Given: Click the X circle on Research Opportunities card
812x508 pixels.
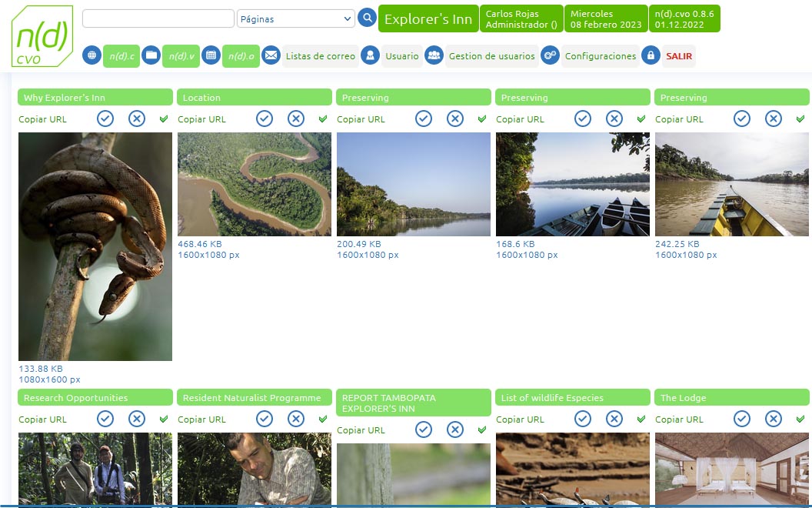Looking at the screenshot, I should coord(137,419).
